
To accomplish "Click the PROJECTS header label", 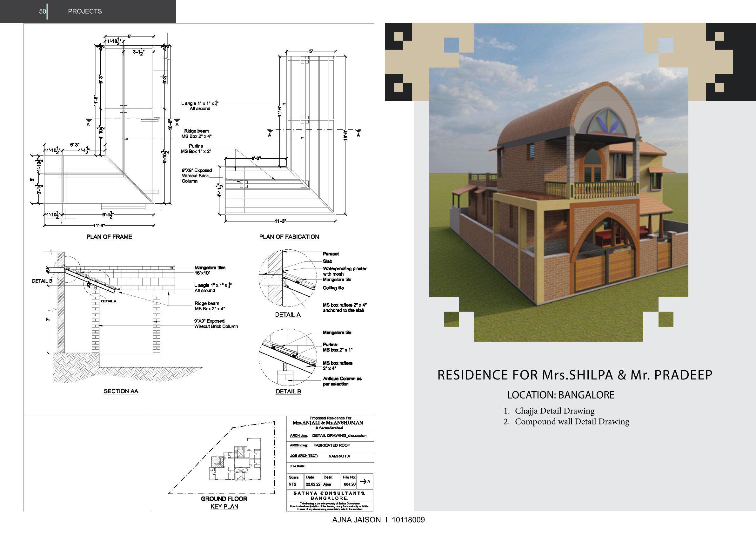I will pyautogui.click(x=85, y=11).
